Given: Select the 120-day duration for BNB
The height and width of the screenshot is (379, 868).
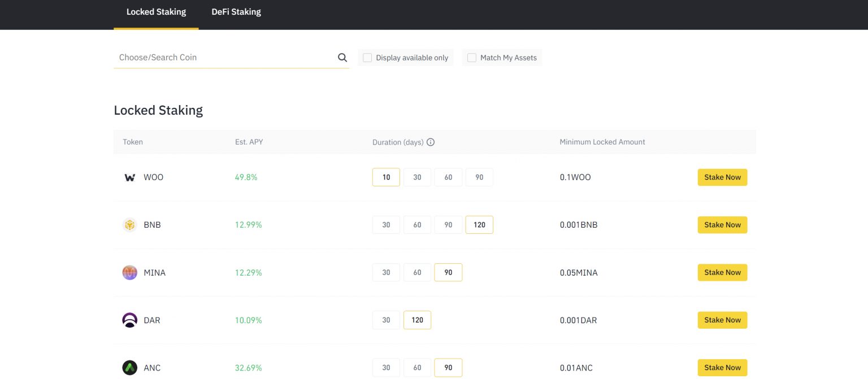Looking at the screenshot, I should pos(479,224).
